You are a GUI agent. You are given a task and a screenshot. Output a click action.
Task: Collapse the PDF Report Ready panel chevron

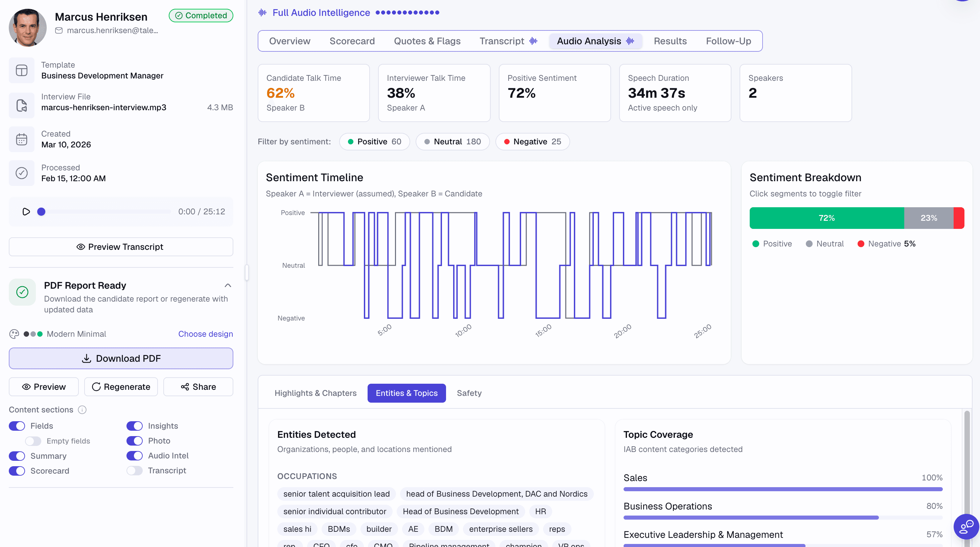228,285
